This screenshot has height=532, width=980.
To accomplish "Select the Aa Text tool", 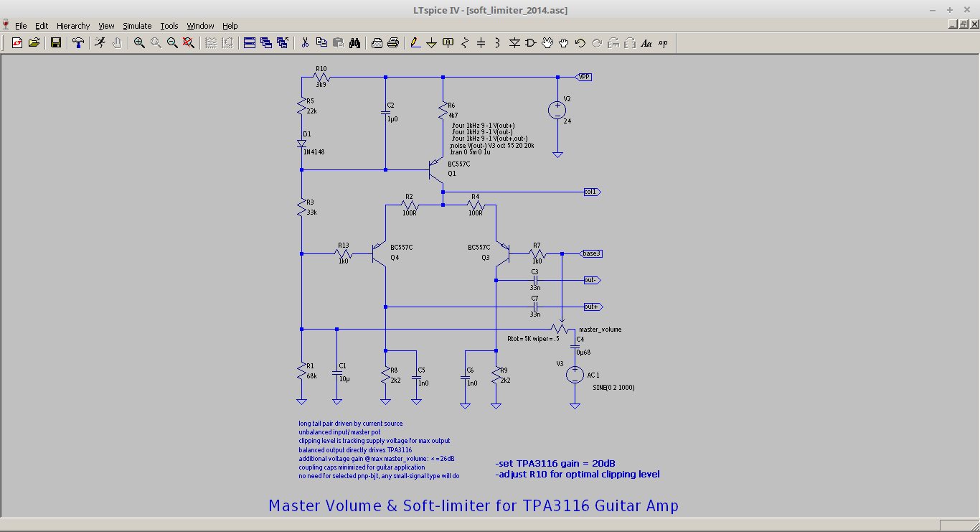I will point(646,43).
